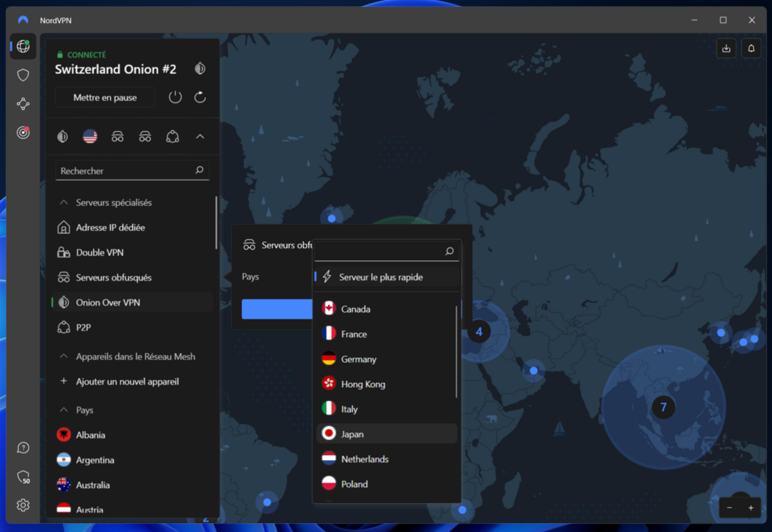Image resolution: width=772 pixels, height=532 pixels.
Task: Choose Serveur le plus rapide option
Action: pyautogui.click(x=387, y=277)
